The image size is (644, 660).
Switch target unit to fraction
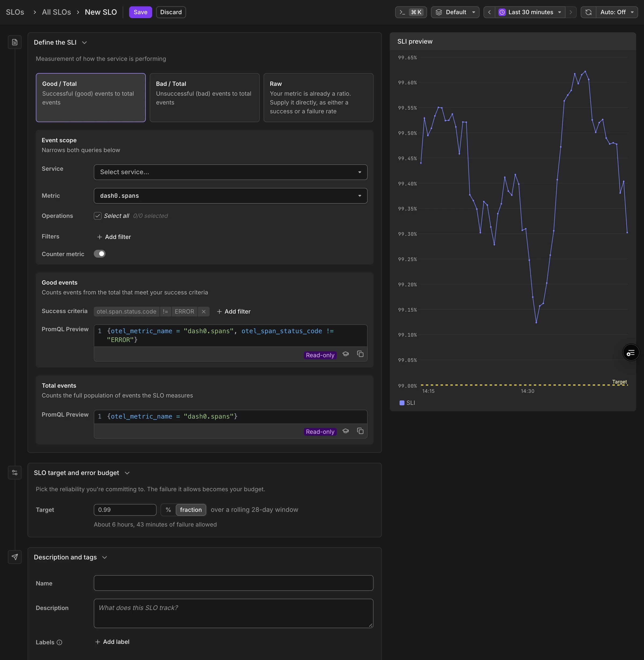191,510
